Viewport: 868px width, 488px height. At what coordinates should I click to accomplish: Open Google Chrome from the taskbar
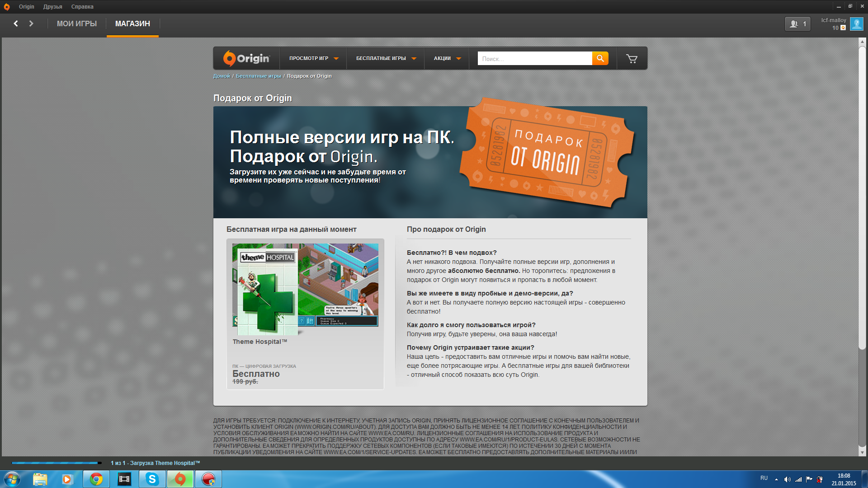pyautogui.click(x=96, y=479)
